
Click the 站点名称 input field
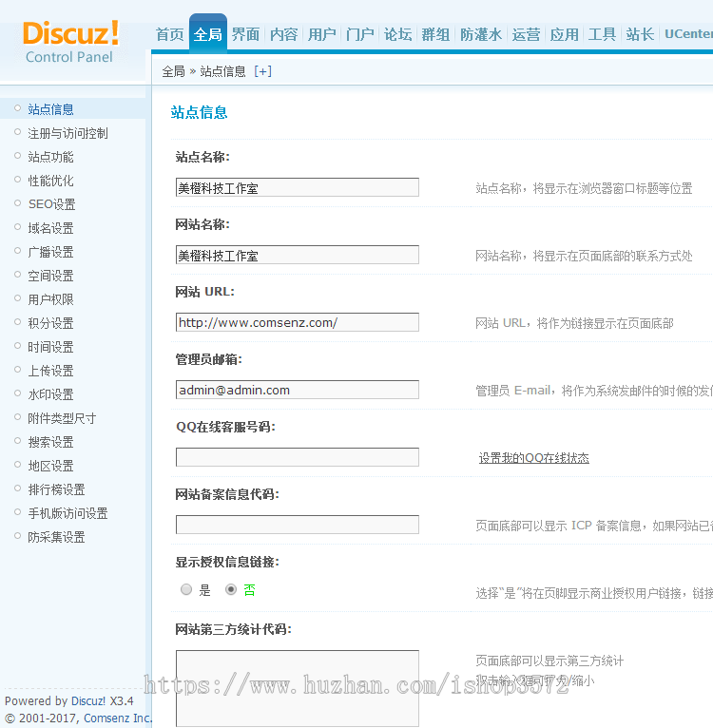[298, 187]
